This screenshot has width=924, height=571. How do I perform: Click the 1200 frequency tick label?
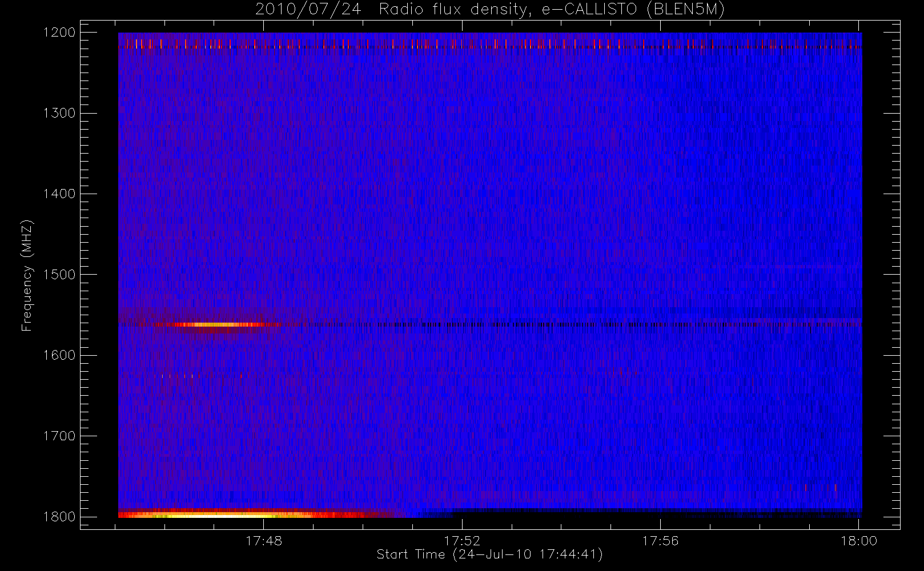coord(59,33)
